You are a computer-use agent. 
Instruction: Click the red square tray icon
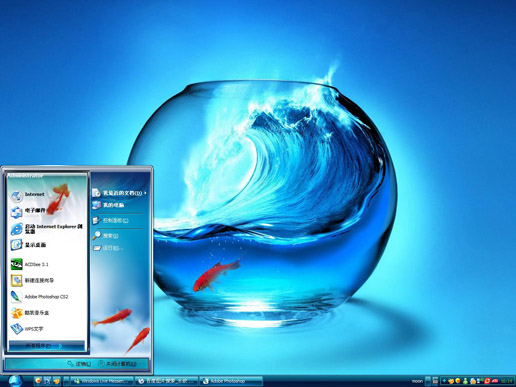[487, 381]
